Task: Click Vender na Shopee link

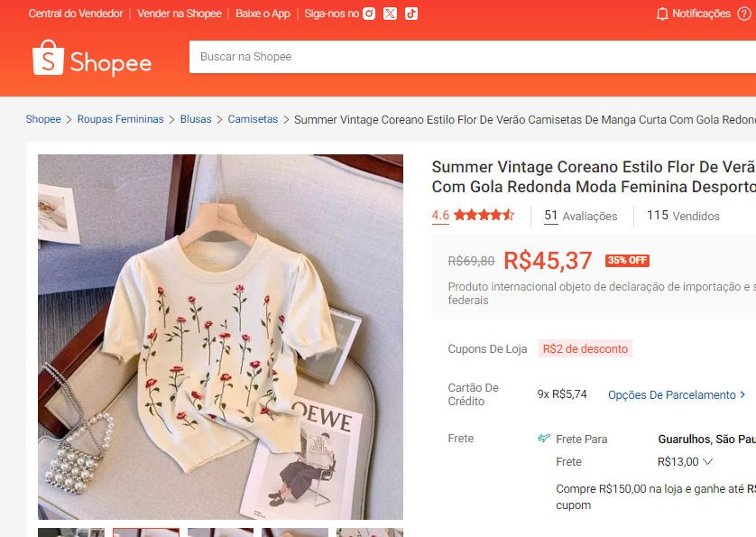Action: (179, 14)
